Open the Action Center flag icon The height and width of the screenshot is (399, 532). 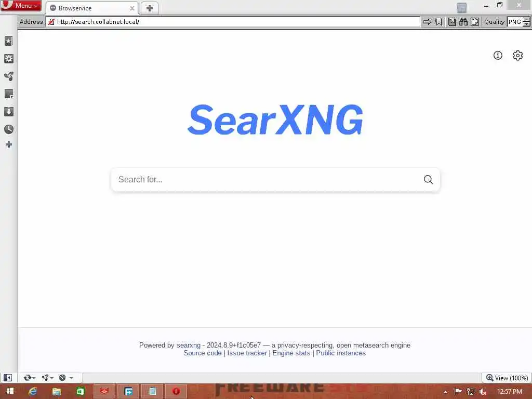click(x=458, y=392)
